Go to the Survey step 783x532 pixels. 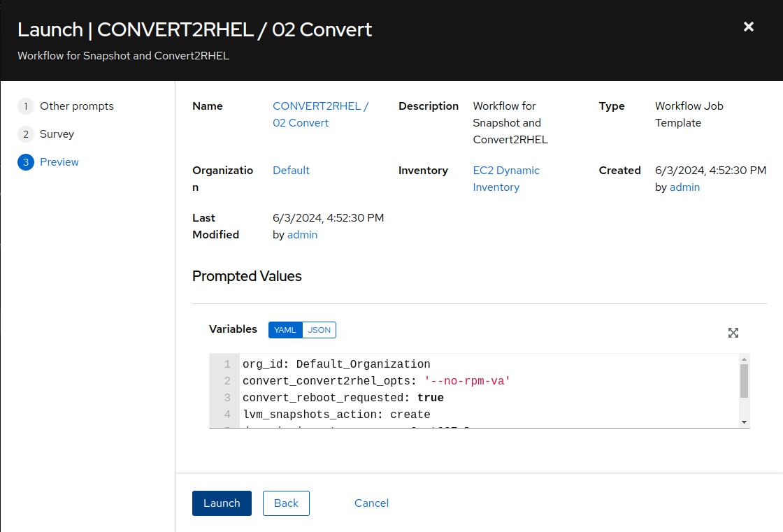coord(57,134)
